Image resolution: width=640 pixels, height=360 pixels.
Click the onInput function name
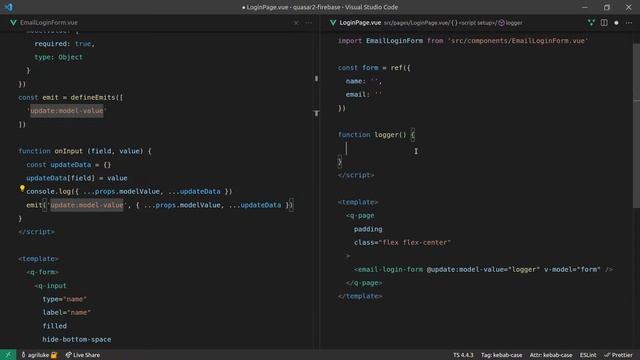pyautogui.click(x=69, y=151)
